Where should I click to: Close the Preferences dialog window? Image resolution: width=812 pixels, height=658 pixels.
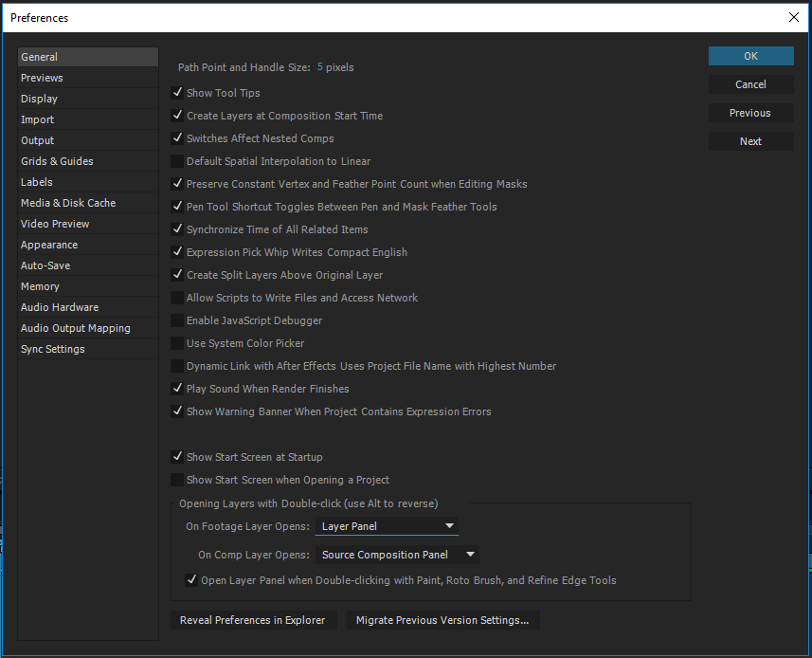(793, 17)
